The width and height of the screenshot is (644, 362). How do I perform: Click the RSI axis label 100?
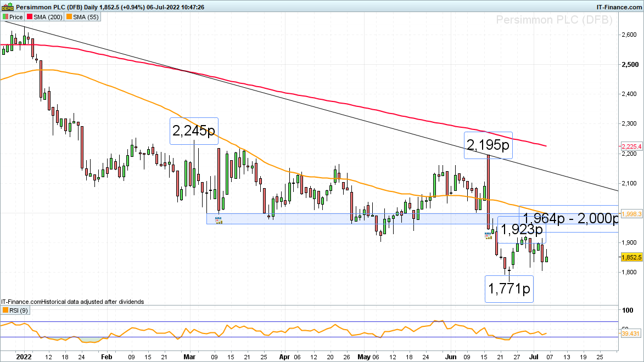point(628,310)
